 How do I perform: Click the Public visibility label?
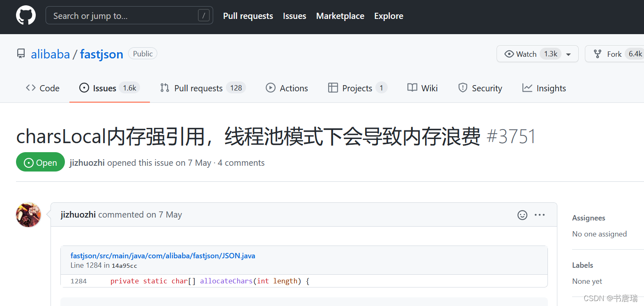pos(143,54)
